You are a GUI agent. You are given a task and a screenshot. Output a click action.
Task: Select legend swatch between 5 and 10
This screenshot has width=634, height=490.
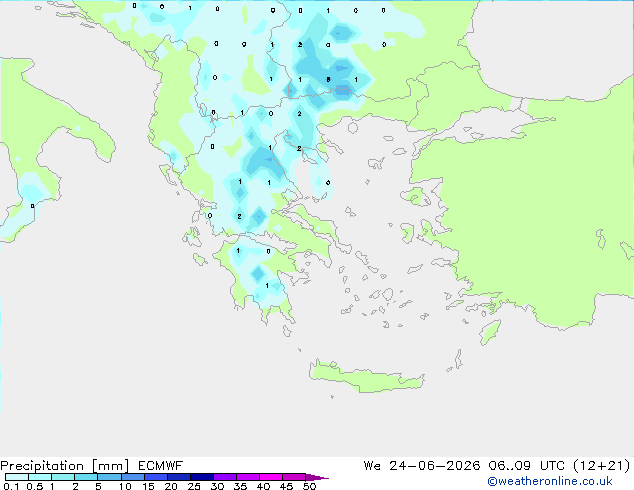109,477
